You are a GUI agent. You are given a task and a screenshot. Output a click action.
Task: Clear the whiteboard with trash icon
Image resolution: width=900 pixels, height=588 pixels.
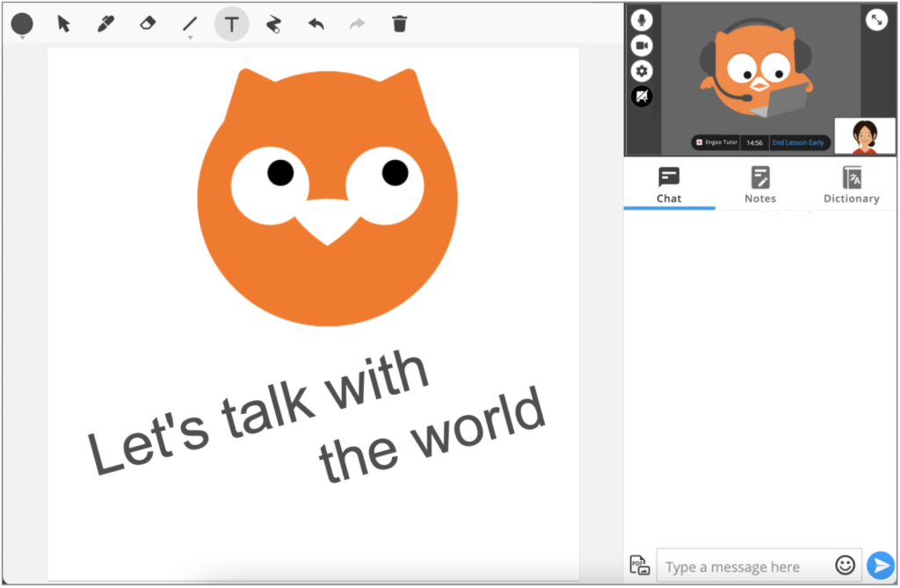pyautogui.click(x=400, y=24)
